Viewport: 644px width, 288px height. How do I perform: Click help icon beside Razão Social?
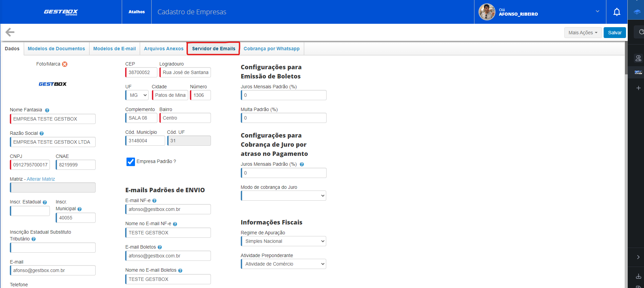(42, 133)
